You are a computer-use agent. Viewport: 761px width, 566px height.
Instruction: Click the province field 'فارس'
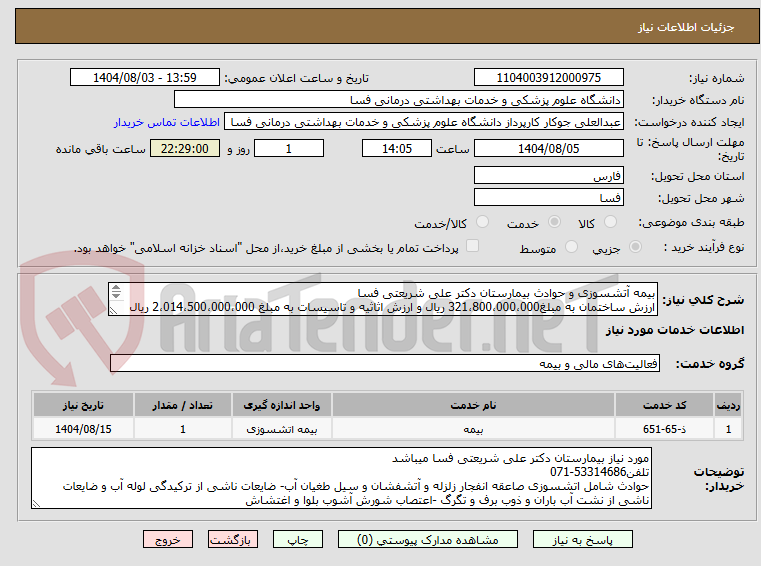[548, 175]
